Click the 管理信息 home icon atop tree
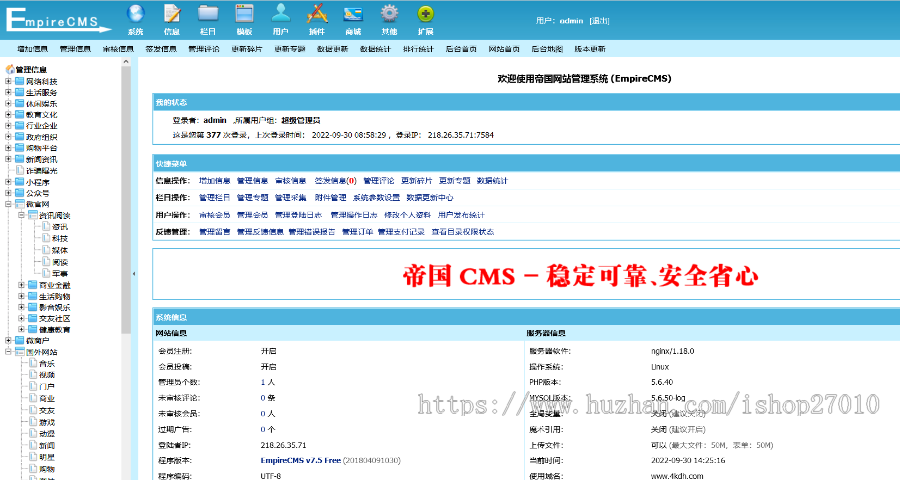 [10, 69]
